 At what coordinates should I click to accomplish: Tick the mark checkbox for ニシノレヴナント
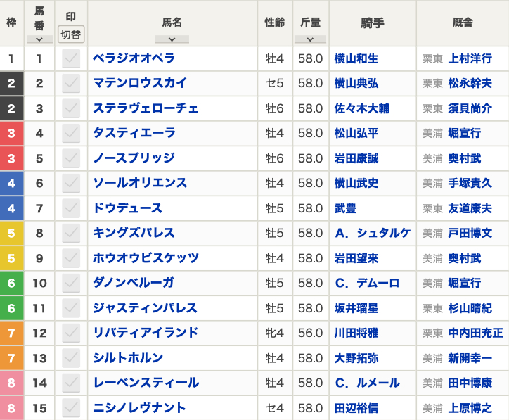click(71, 408)
